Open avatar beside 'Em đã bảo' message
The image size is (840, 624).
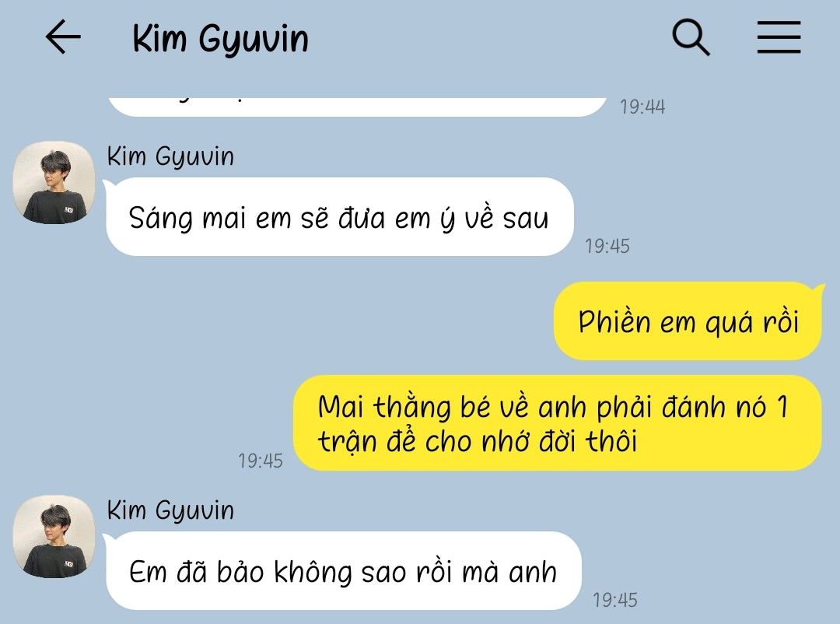[x=54, y=536]
